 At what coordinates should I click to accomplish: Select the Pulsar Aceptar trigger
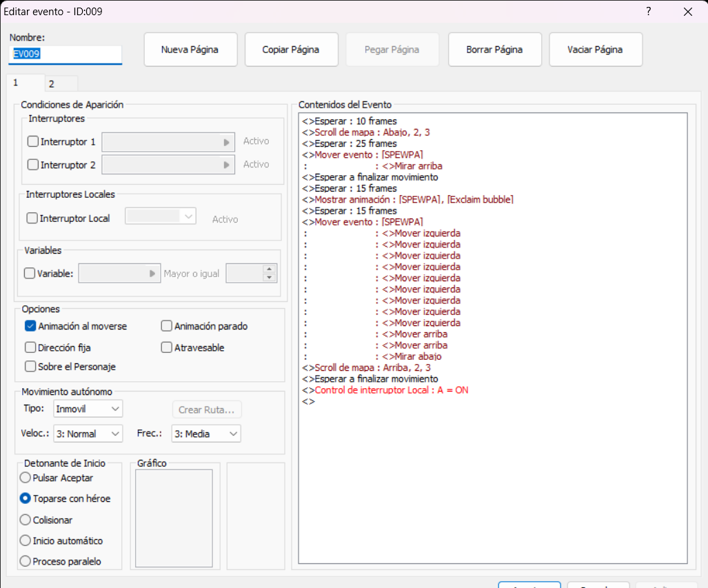coord(25,477)
